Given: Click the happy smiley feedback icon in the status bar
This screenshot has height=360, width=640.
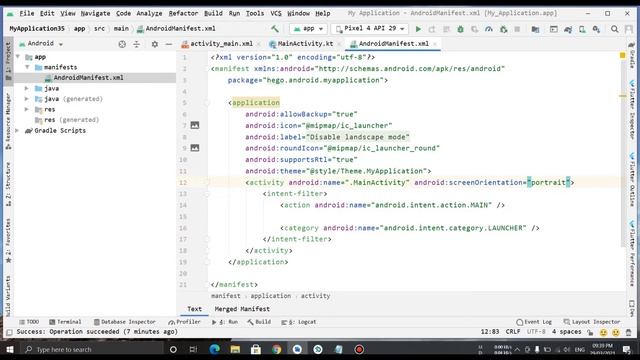Looking at the screenshot, I should pos(603,332).
